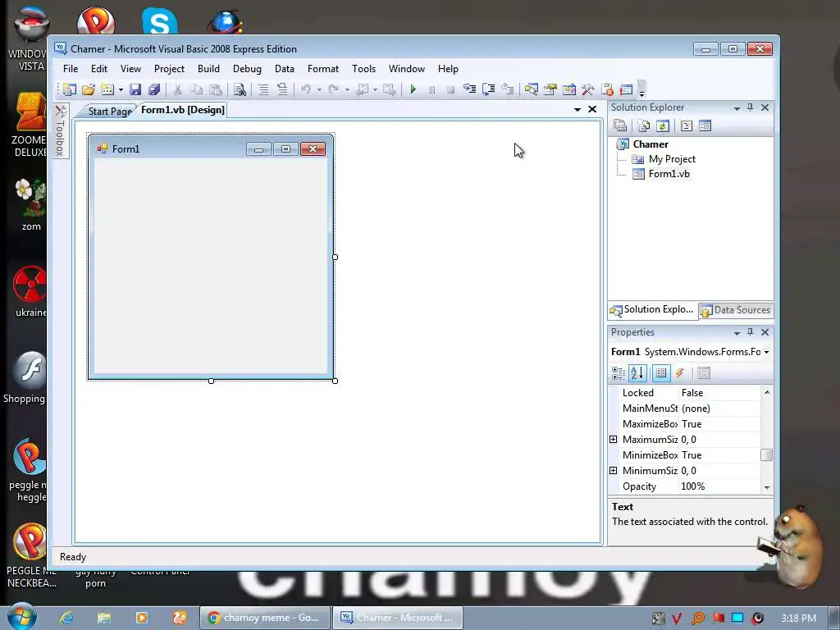The height and width of the screenshot is (630, 840).
Task: Open the Properties panel window position dropdown
Action: pyautogui.click(x=737, y=333)
